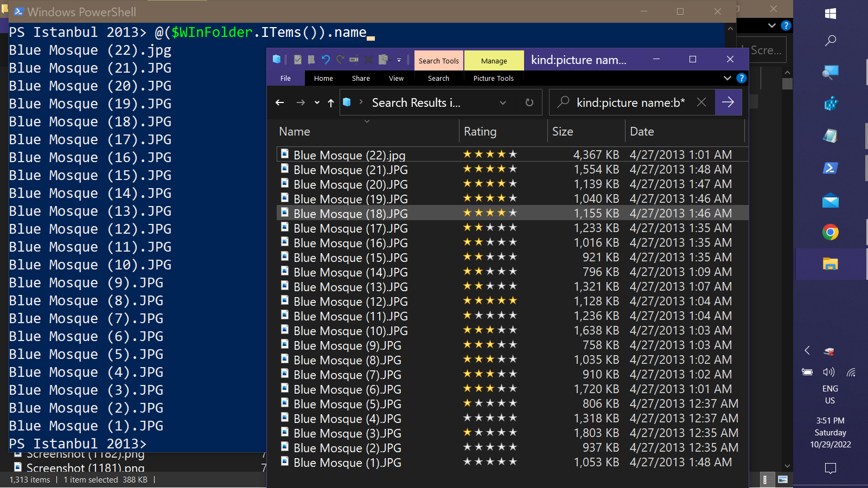Viewport: 868px width, 488px height.
Task: Click size cell 1,803 KB for Blue Mosque (3)
Action: pos(596,433)
